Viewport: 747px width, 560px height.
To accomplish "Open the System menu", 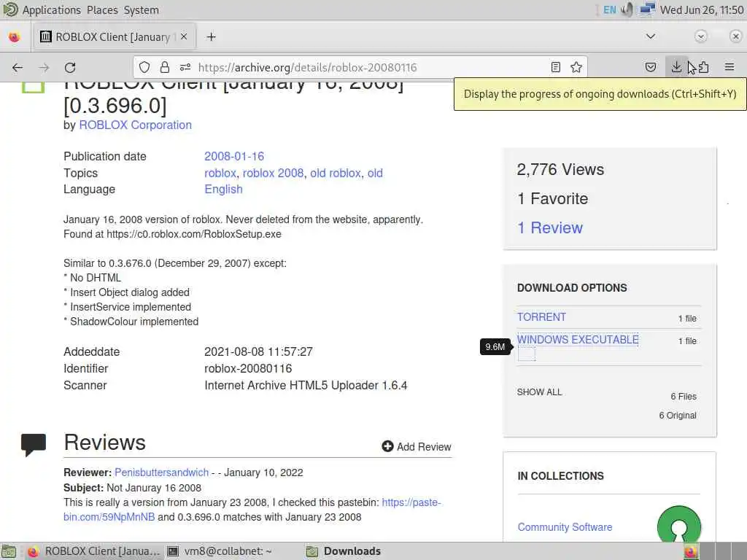I will (141, 10).
